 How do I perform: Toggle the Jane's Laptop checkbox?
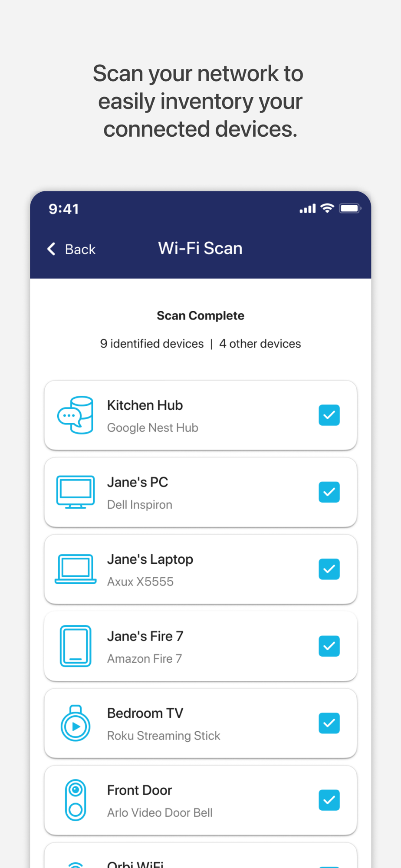click(x=329, y=569)
